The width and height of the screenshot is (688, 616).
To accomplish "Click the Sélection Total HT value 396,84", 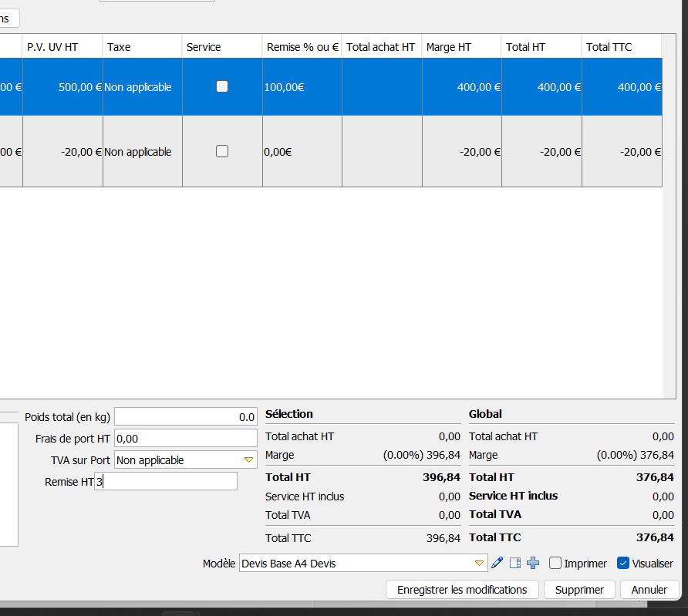I will pyautogui.click(x=441, y=477).
